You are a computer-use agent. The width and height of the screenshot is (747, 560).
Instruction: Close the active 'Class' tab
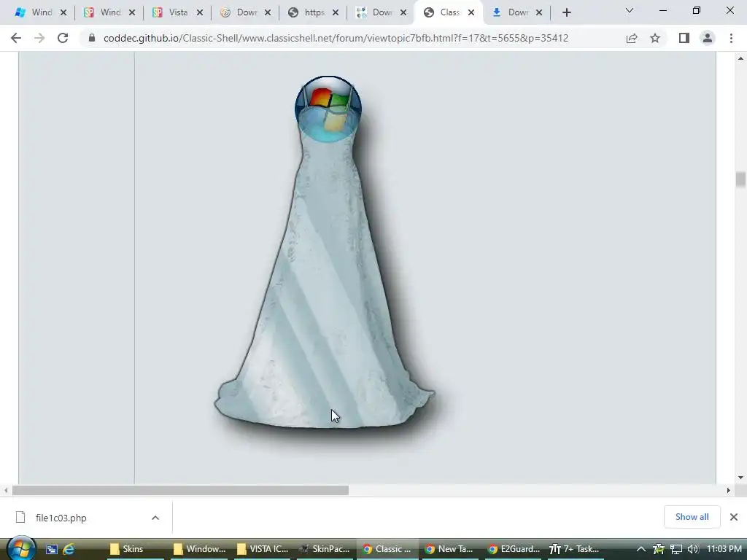coord(471,13)
